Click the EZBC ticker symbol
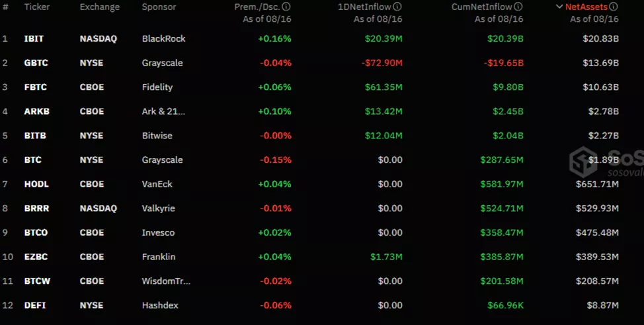Image resolution: width=644 pixels, height=325 pixels. pyautogui.click(x=36, y=257)
